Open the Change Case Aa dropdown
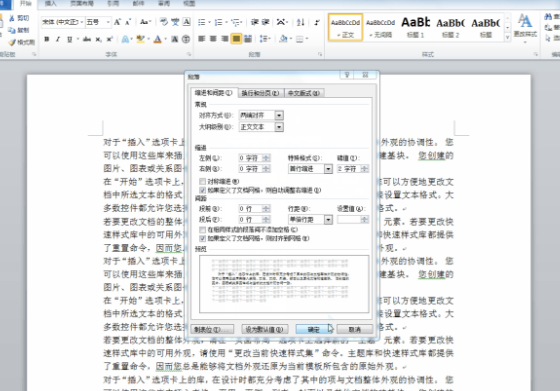The height and width of the screenshot is (391, 560). coord(145,22)
